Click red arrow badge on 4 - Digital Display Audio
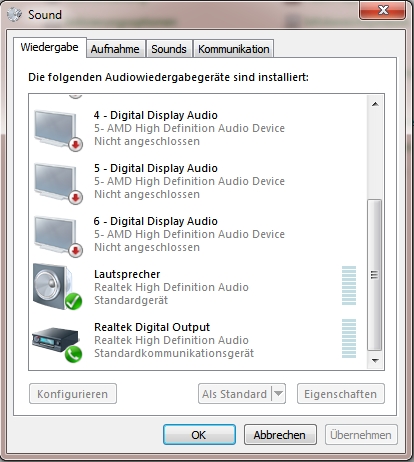The height and width of the screenshot is (462, 414). [76, 145]
